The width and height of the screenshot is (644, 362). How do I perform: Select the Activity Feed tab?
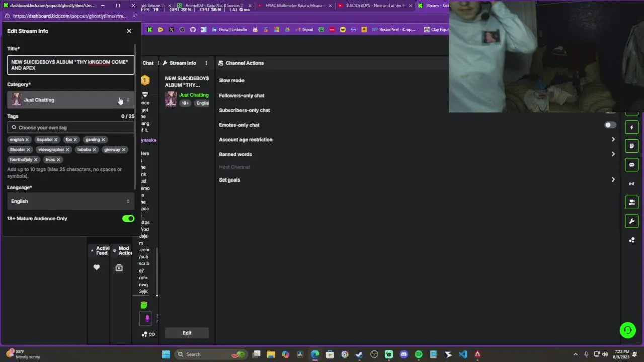coord(102,250)
